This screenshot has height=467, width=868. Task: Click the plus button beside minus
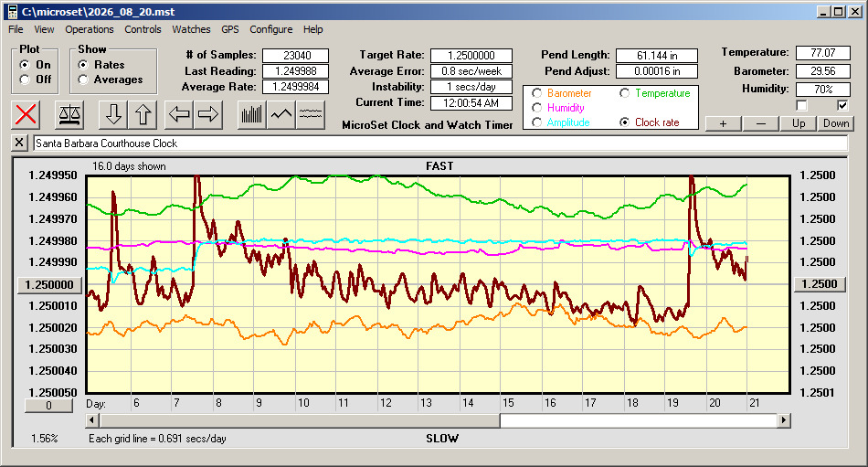(x=723, y=123)
